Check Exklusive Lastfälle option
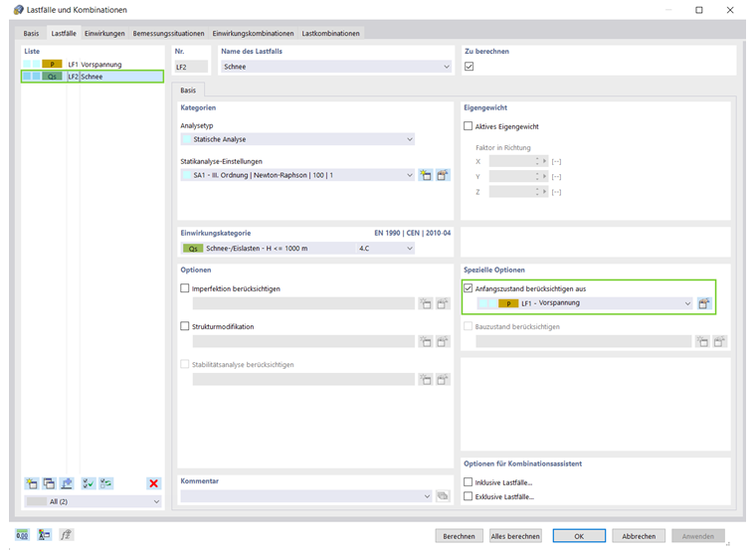Viewport: 756px width, 553px height. 469,496
